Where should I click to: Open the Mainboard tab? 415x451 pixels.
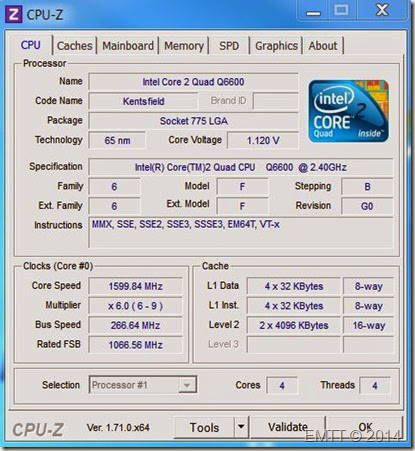click(128, 46)
